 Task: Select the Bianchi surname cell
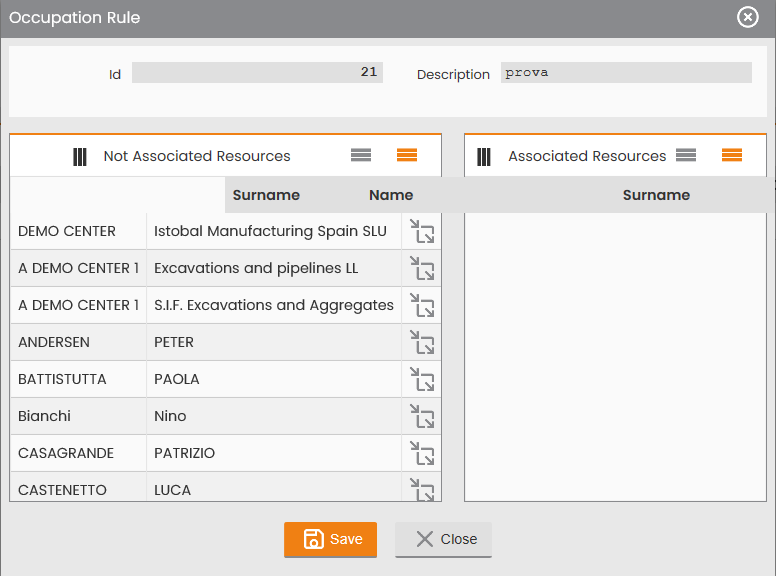tap(79, 416)
